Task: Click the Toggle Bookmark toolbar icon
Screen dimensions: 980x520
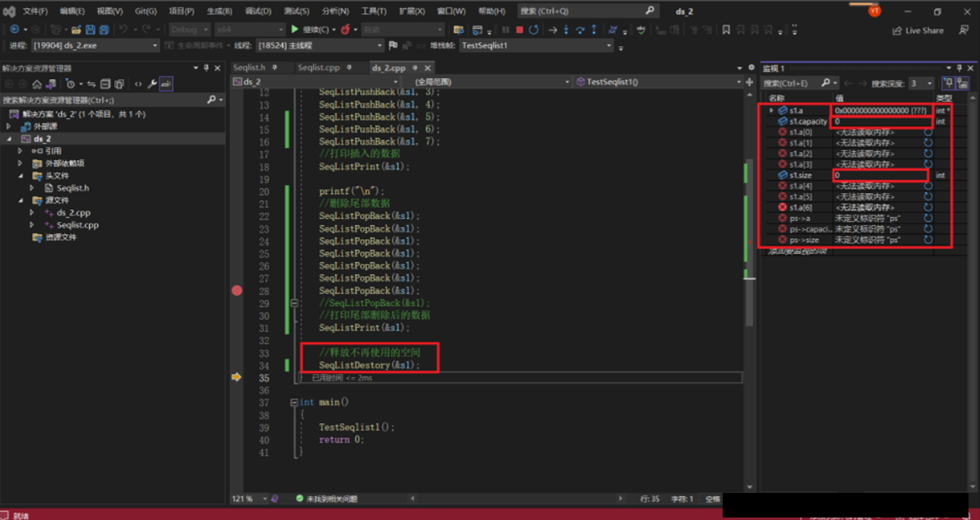Action: (x=726, y=30)
